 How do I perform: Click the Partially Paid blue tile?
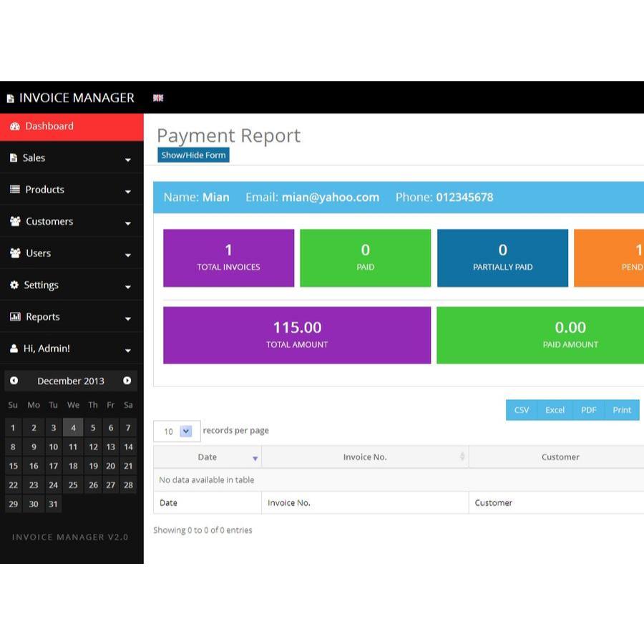coord(503,258)
